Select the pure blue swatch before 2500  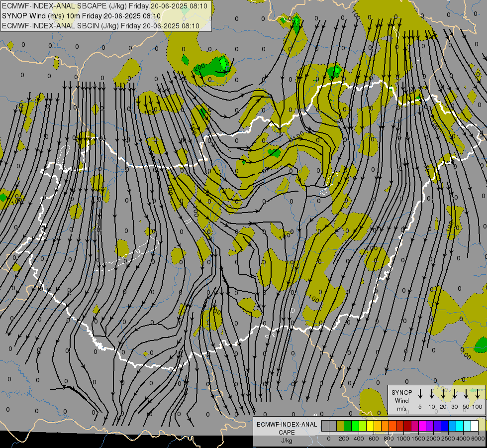[445, 426]
